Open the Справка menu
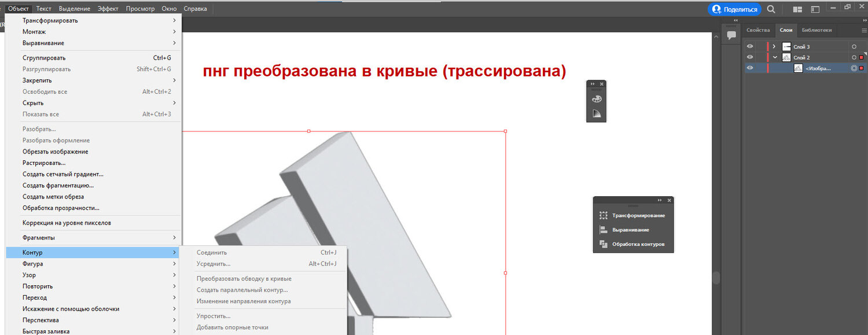This screenshot has width=868, height=335. [x=195, y=9]
